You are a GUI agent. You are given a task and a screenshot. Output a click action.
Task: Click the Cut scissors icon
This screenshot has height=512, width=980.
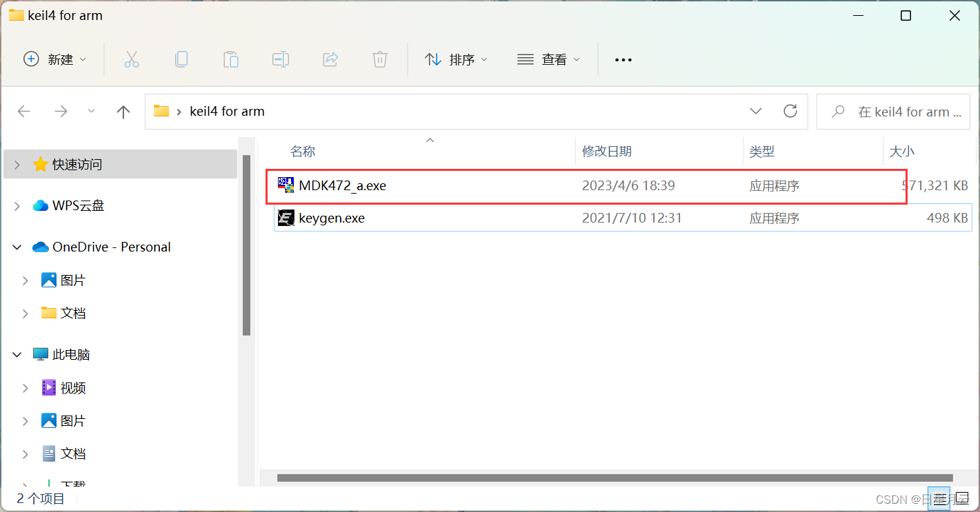(x=132, y=59)
